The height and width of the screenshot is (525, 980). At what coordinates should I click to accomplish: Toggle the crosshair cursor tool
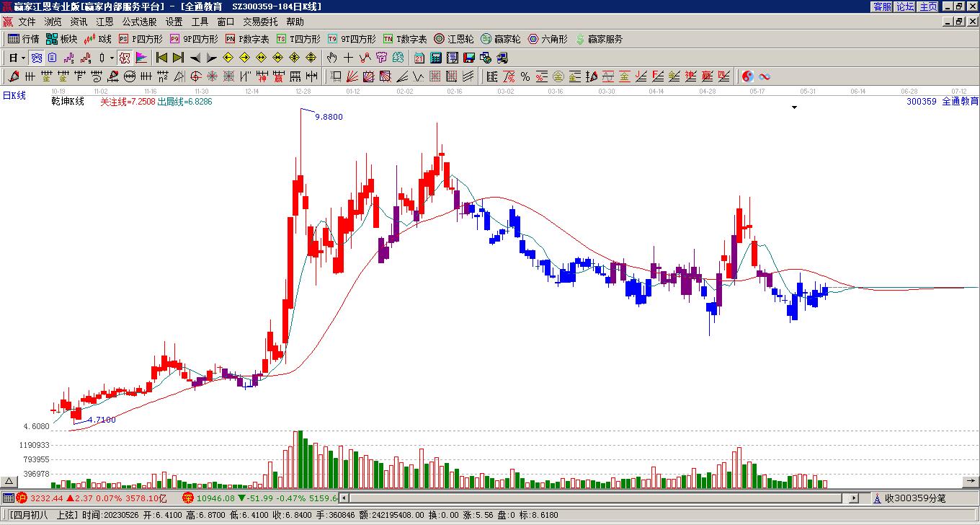[348, 58]
